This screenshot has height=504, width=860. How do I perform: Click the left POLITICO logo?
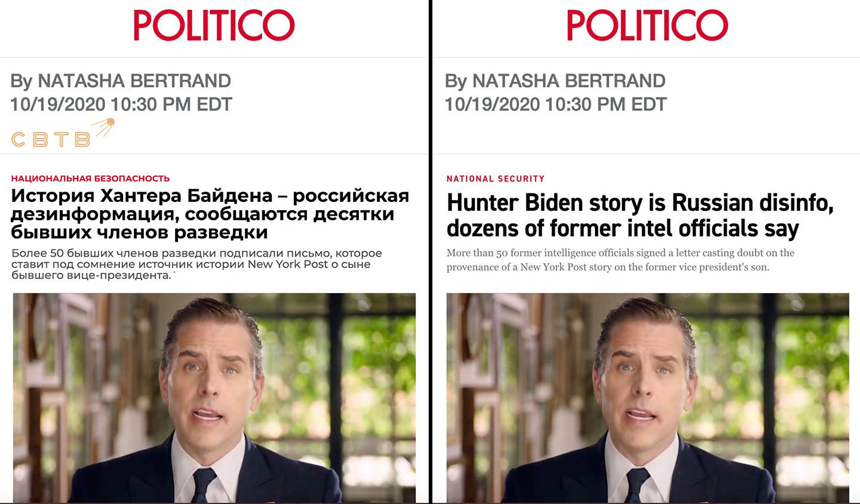tap(214, 26)
